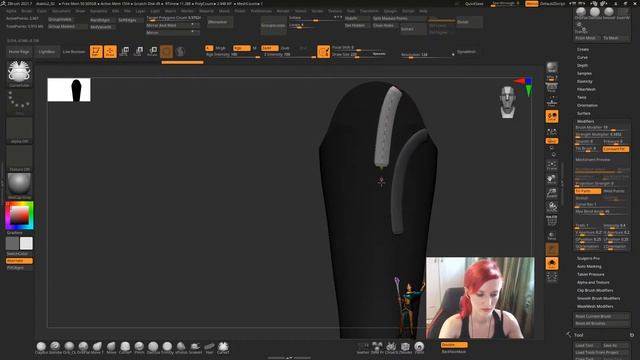Click the Zoom3D navigation icon
Image resolution: width=640 pixels, height=360 pixels.
coord(552,193)
